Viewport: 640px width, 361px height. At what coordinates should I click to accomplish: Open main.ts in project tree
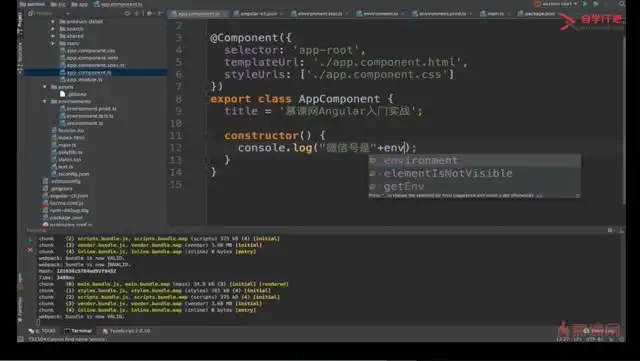(64, 145)
